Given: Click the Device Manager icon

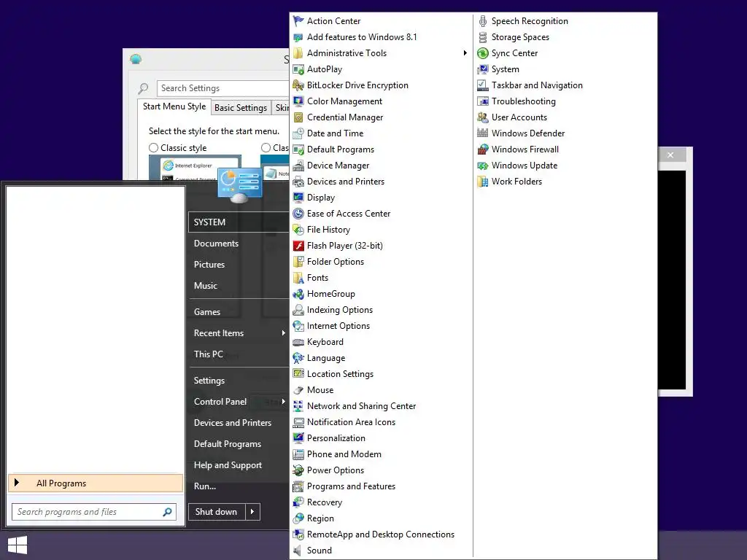Looking at the screenshot, I should (x=298, y=166).
